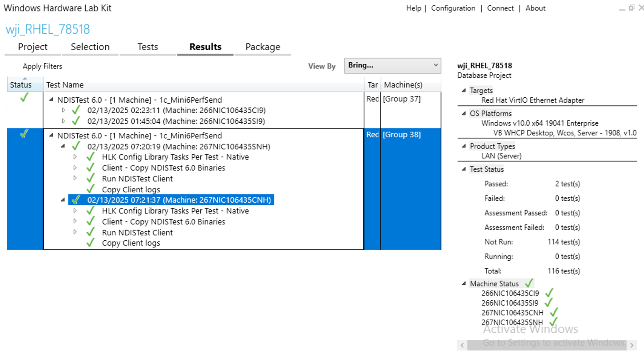The image size is (644, 360).
Task: Click Apply Filters
Action: (x=42, y=66)
